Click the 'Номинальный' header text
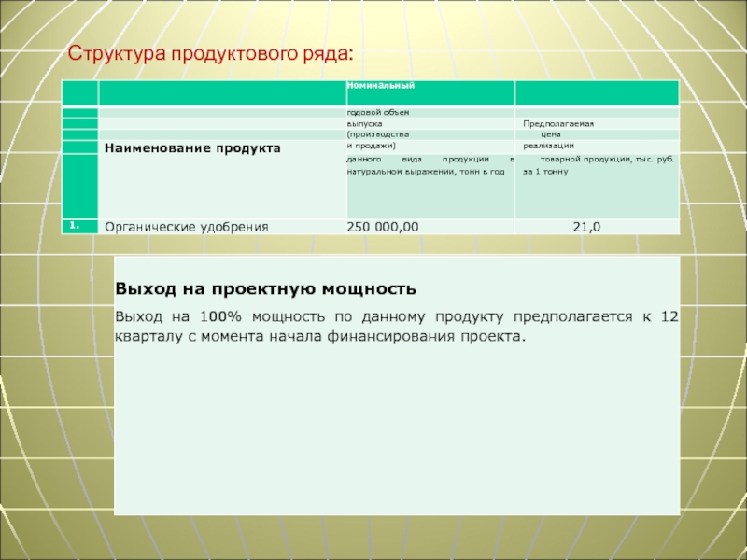The height and width of the screenshot is (560, 747). tap(381, 85)
